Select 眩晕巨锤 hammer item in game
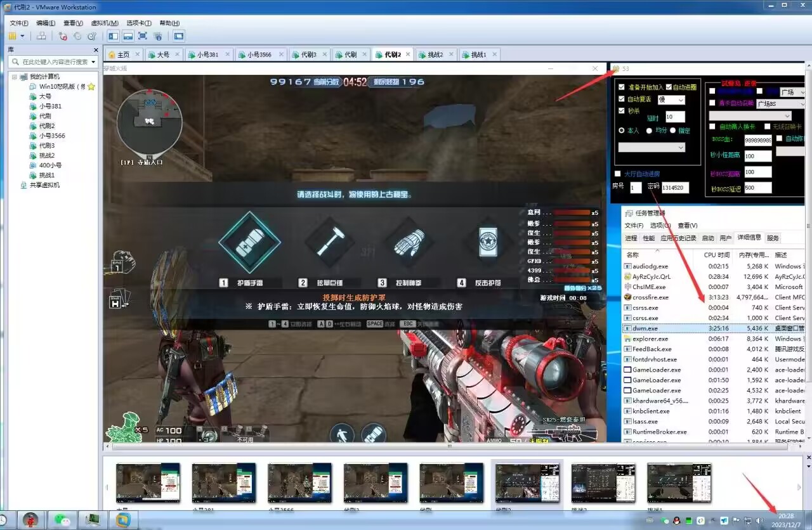This screenshot has height=530, width=812. tap(329, 242)
